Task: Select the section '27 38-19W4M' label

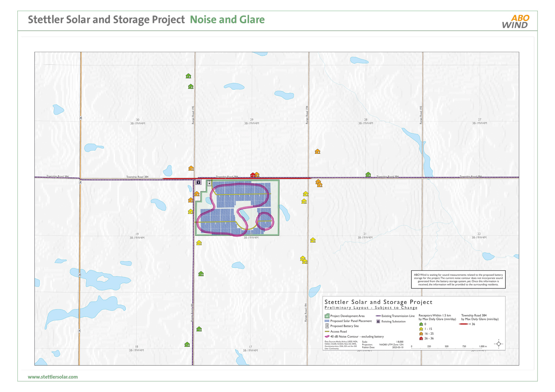Action: tap(480, 121)
